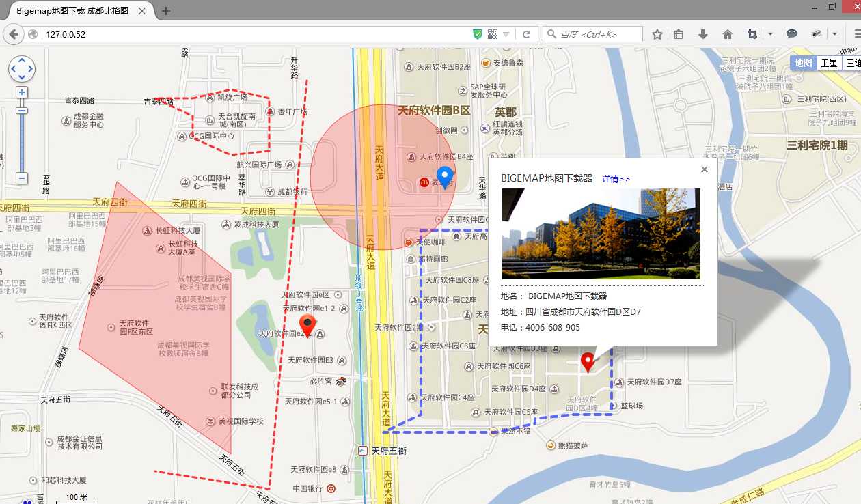This screenshot has height=504, width=861.
Task: Close the BIGEMAP info popup
Action: click(705, 169)
